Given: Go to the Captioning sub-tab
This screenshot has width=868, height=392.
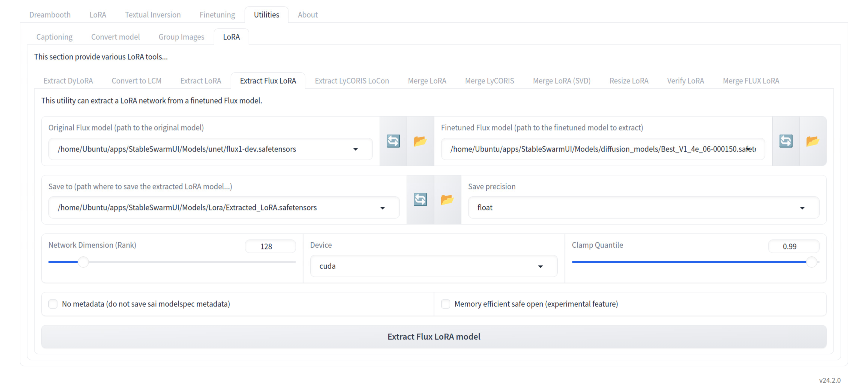Looking at the screenshot, I should click(54, 37).
